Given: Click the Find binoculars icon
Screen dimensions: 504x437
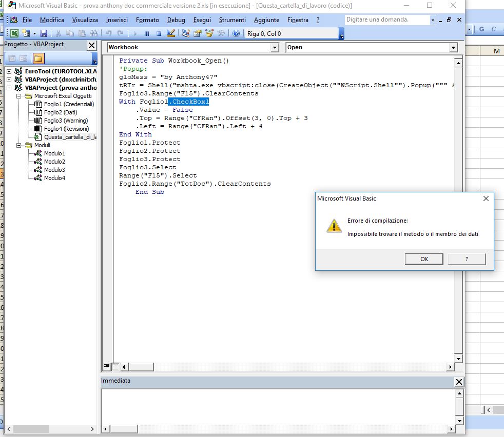Looking at the screenshot, I should tap(94, 33).
